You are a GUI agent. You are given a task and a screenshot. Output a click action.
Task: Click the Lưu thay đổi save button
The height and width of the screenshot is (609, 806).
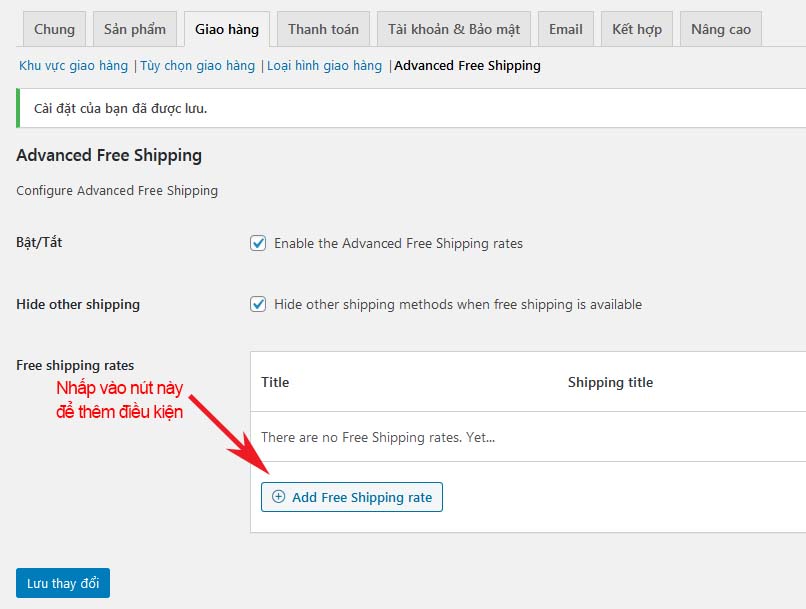coord(63,583)
